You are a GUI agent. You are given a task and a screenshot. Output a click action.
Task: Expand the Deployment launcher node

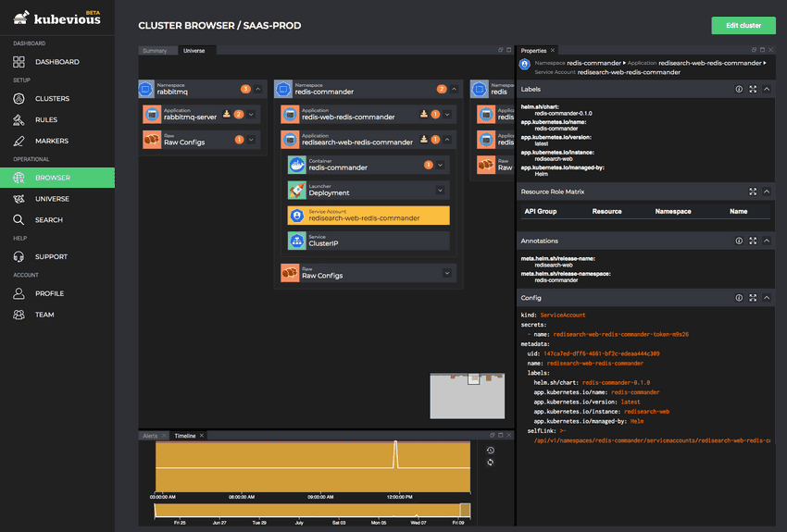point(440,190)
